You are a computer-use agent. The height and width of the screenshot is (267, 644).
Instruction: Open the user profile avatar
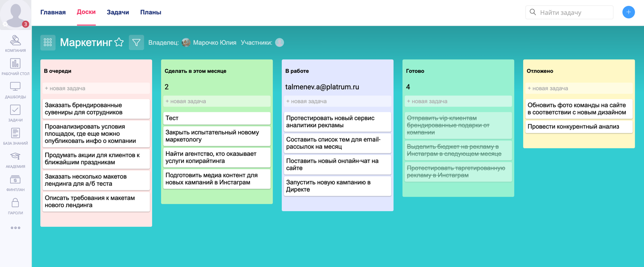(16, 13)
